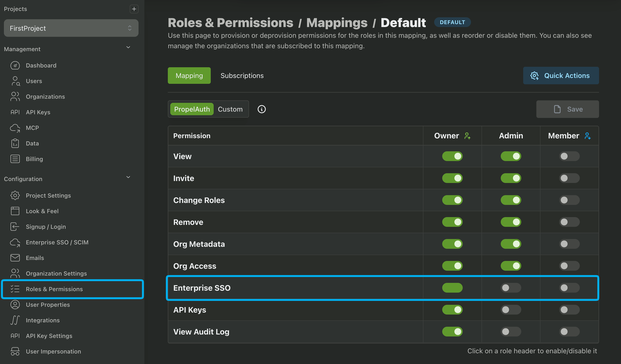
Task: Click the Data clipboard icon
Action: pyautogui.click(x=15, y=143)
